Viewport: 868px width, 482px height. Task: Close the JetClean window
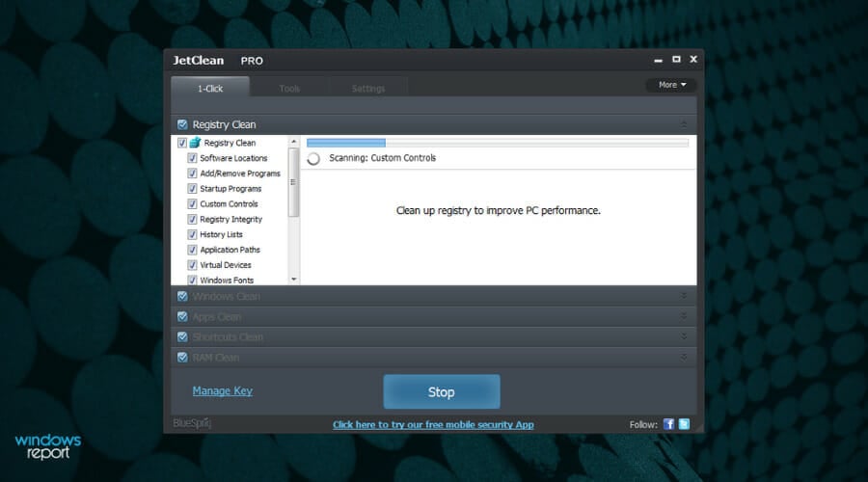693,59
